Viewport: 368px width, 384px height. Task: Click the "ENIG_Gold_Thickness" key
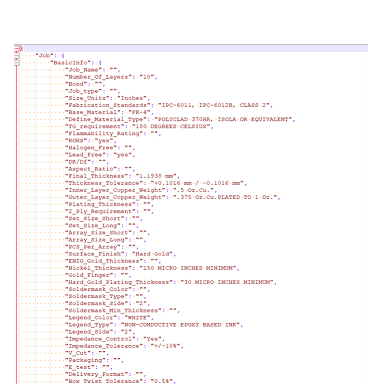(x=104, y=261)
